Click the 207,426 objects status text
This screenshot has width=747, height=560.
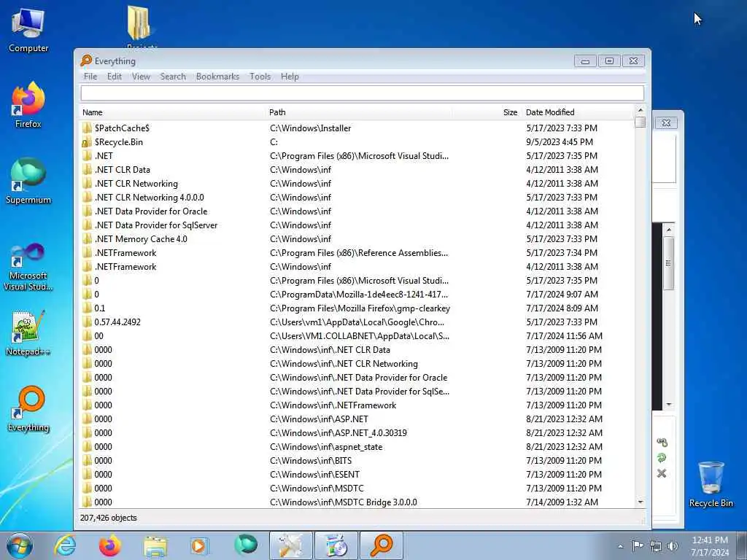[108, 518]
